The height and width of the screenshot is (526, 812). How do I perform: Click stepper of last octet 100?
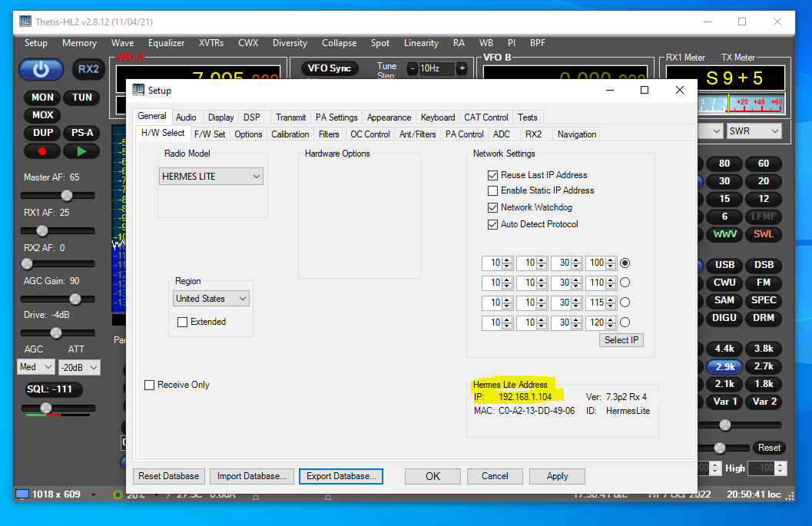(611, 263)
